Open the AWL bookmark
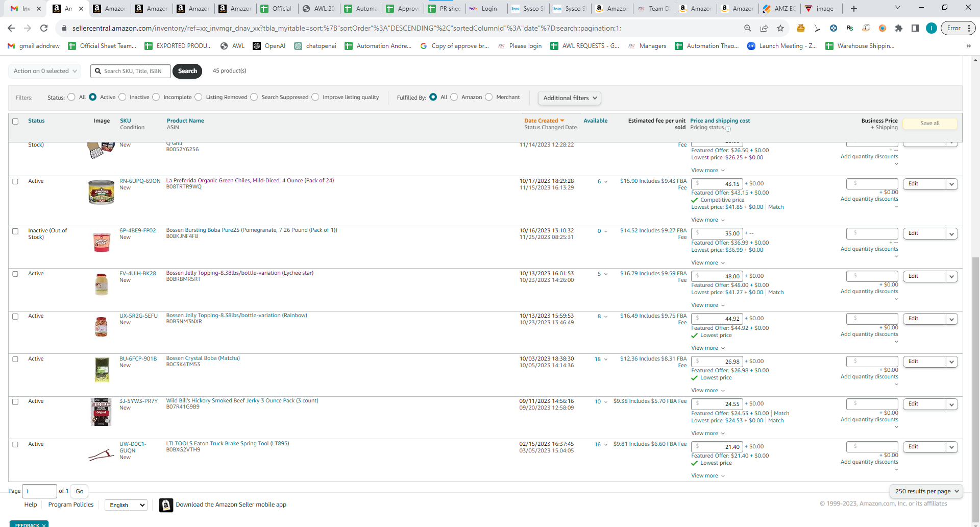 [233, 46]
